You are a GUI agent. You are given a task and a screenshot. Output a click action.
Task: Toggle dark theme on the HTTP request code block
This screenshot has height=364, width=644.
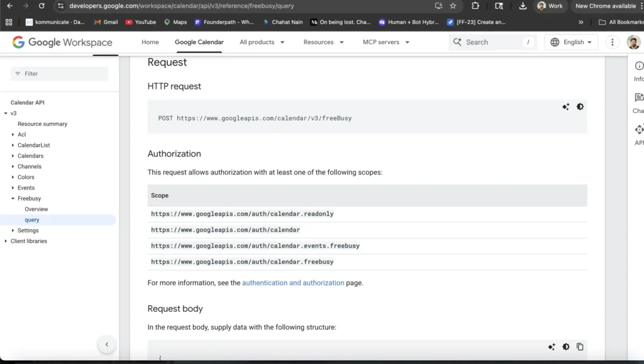coord(580,106)
